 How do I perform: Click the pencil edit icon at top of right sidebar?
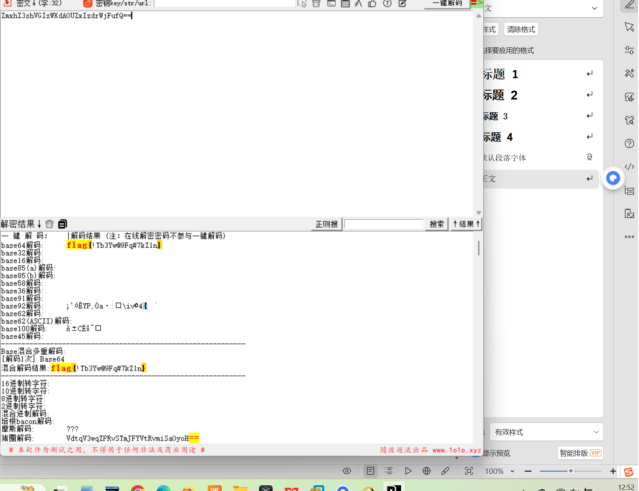coord(629,5)
